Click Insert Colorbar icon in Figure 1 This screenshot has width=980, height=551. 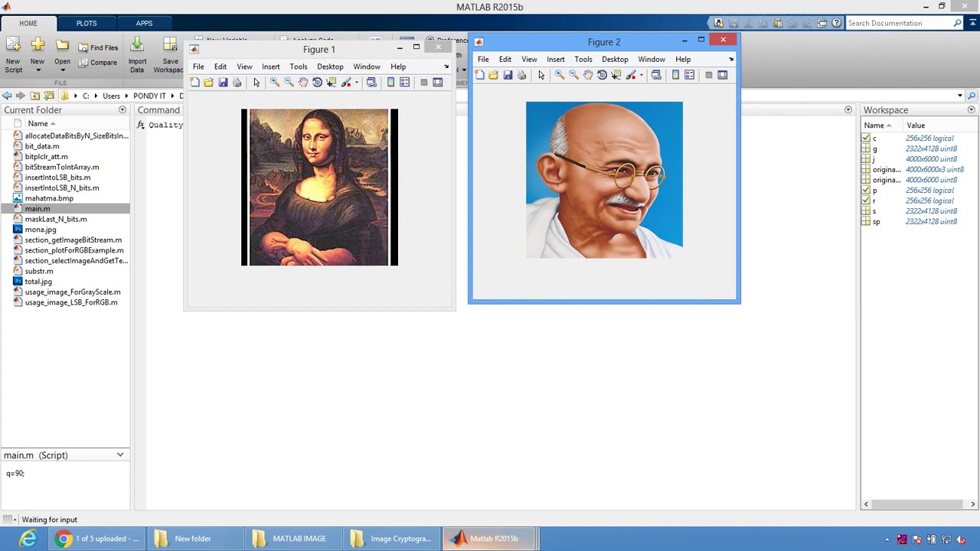[x=390, y=83]
